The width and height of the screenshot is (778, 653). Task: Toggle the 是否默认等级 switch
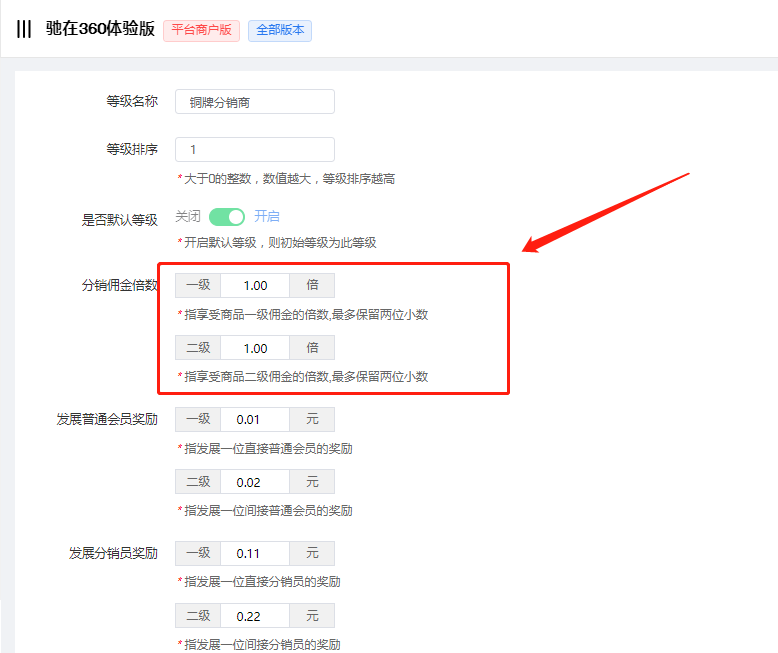coord(227,217)
